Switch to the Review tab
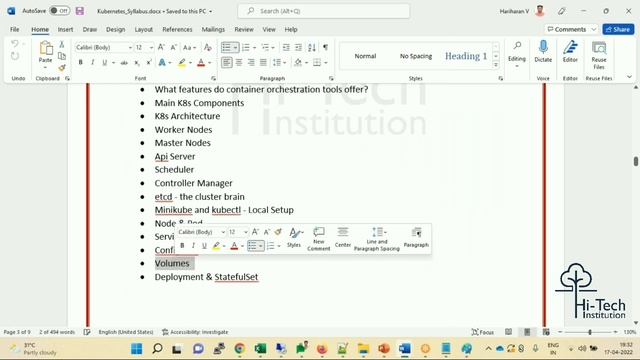This screenshot has width=640, height=360. click(244, 29)
